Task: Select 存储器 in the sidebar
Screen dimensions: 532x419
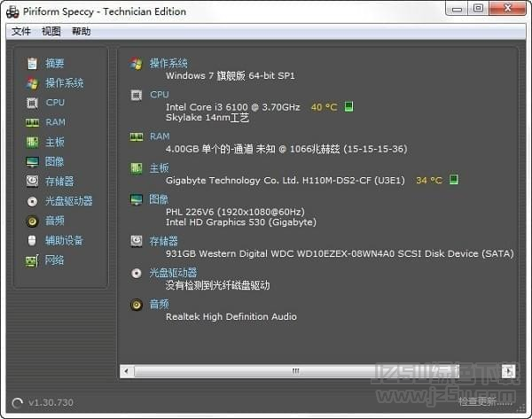Action: (59, 182)
